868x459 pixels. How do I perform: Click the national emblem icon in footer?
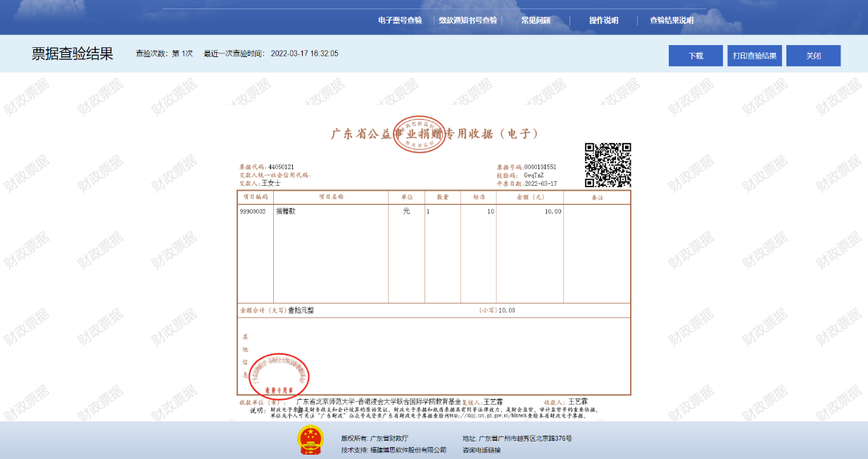click(310, 441)
